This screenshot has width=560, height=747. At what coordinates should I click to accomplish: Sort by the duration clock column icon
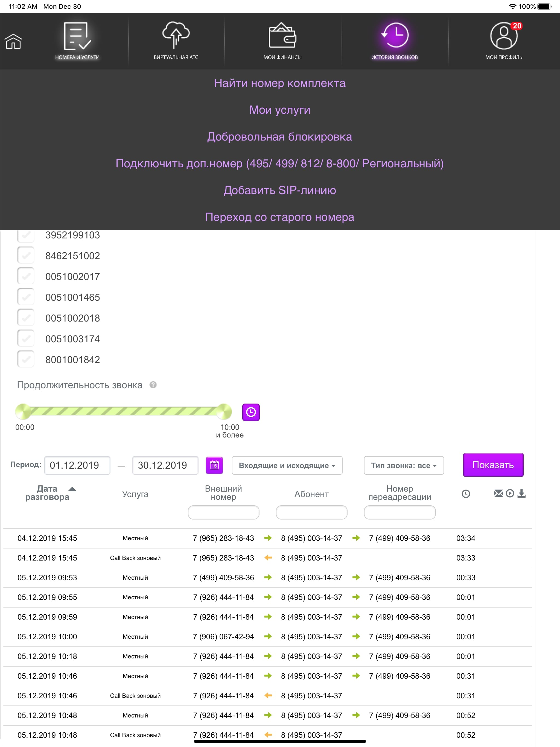click(x=466, y=494)
